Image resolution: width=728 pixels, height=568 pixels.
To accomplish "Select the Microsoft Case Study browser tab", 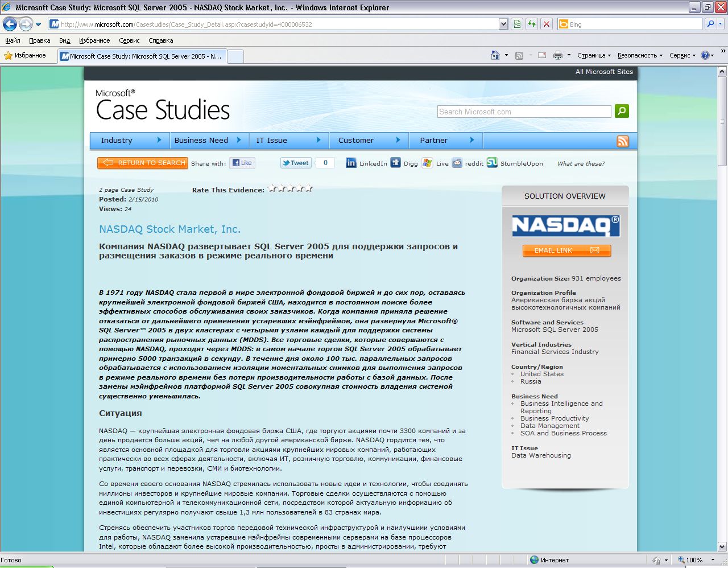I will tap(141, 56).
